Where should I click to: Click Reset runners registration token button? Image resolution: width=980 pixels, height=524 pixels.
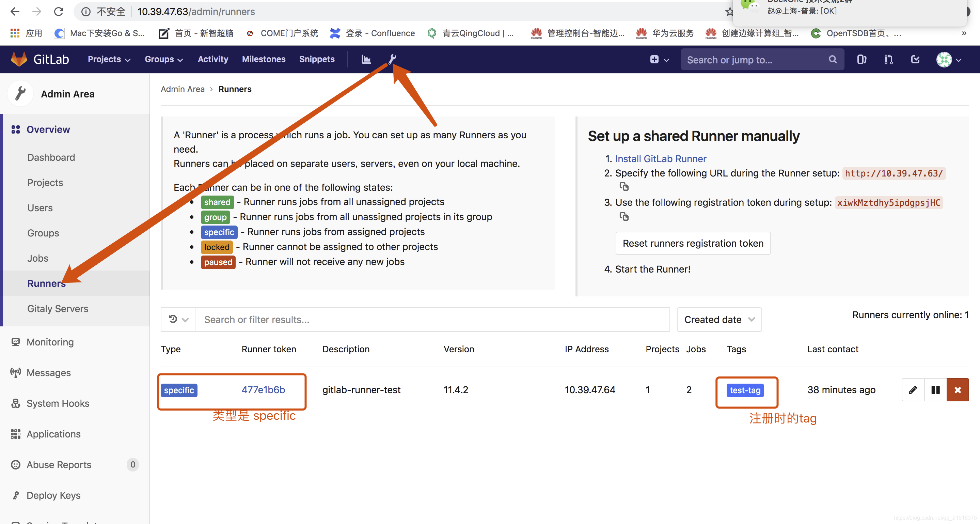[692, 243]
